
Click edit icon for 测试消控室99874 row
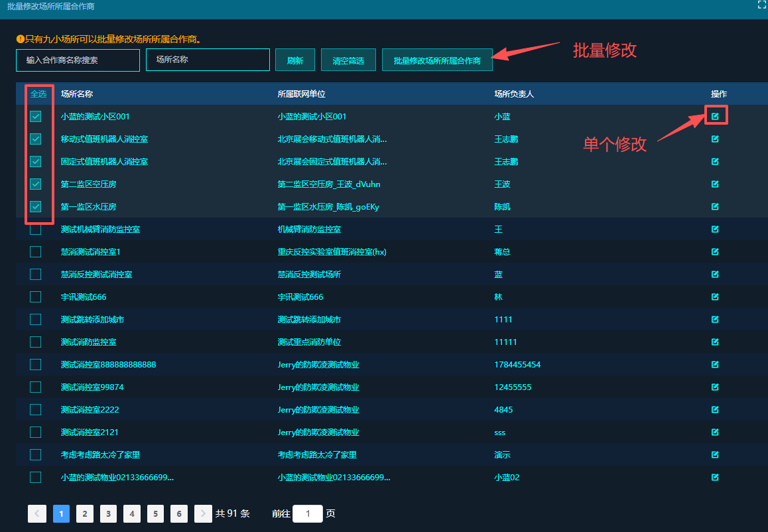pyautogui.click(x=715, y=387)
